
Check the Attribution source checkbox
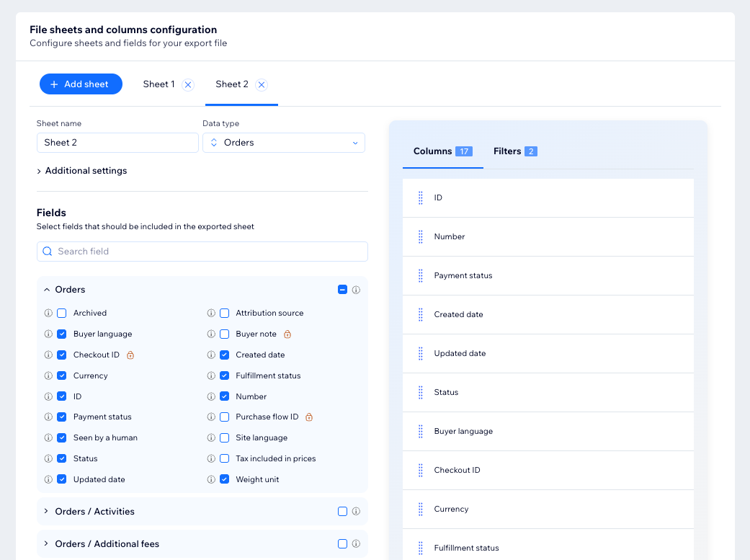pyautogui.click(x=224, y=313)
